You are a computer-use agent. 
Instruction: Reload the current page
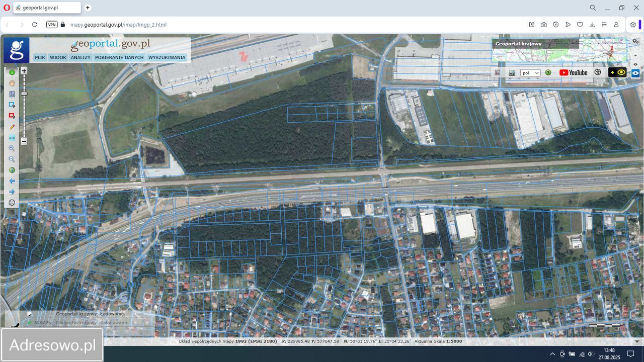[x=35, y=25]
